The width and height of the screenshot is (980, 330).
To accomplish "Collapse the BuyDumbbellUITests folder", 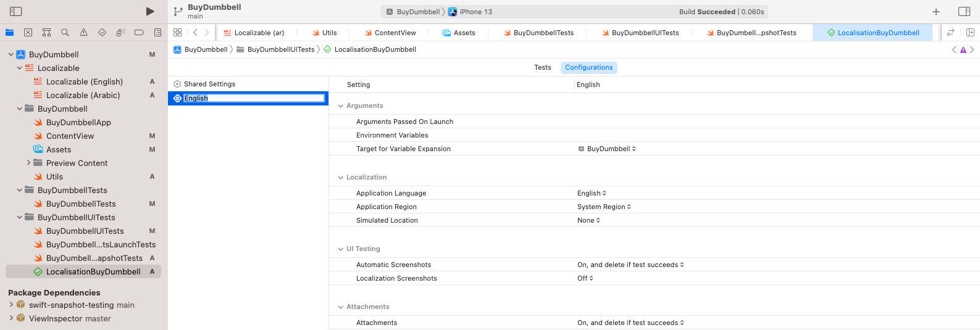I will [20, 217].
